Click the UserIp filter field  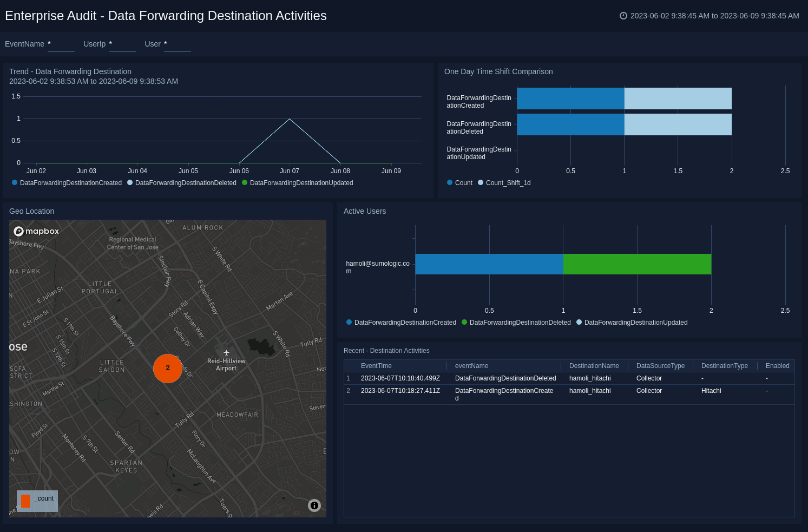click(122, 44)
